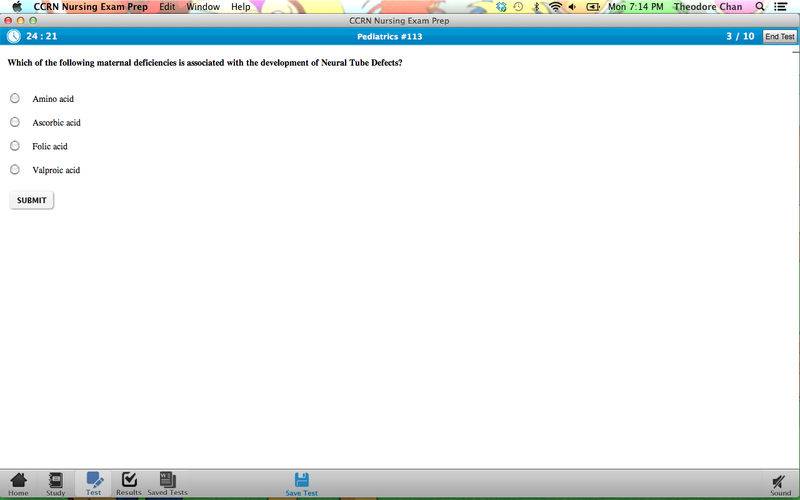Viewport: 800px width, 500px height.
Task: Click the 3 / 10 question counter
Action: (x=740, y=36)
